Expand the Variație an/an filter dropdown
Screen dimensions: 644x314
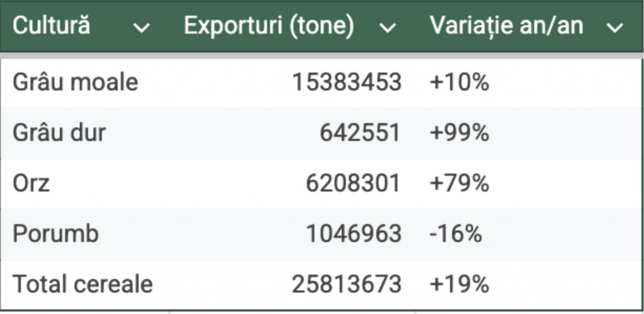coord(614,28)
